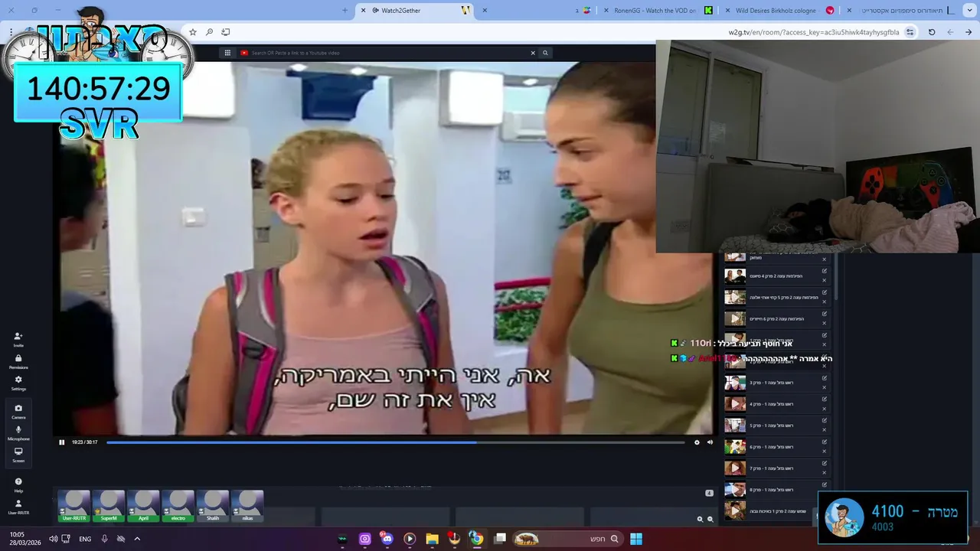Clear the video search field with X
This screenshot has width=980, height=551.
[x=533, y=53]
